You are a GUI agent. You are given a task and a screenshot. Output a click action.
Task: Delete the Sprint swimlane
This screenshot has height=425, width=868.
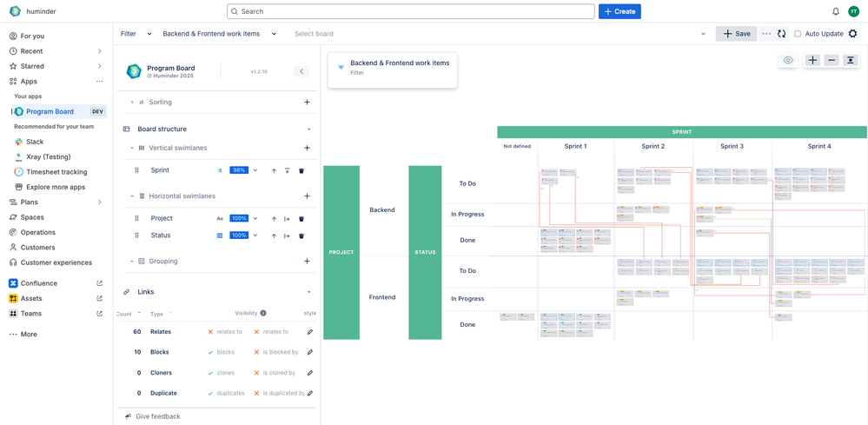301,170
